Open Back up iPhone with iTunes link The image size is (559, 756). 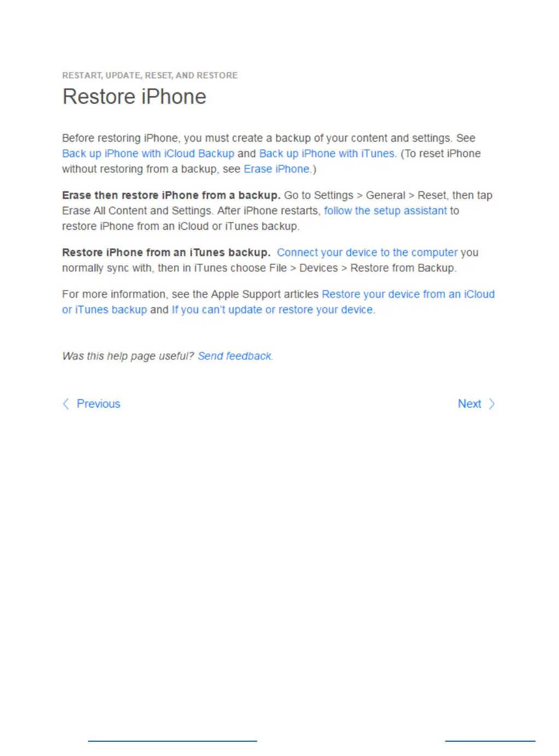click(327, 154)
